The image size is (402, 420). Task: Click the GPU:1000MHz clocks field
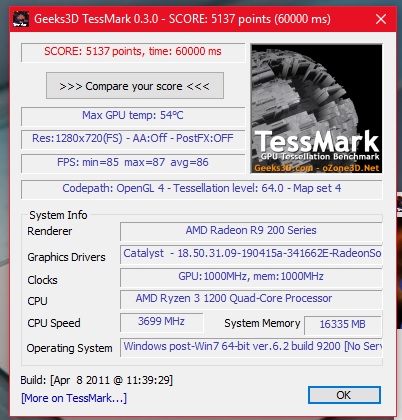(x=251, y=277)
